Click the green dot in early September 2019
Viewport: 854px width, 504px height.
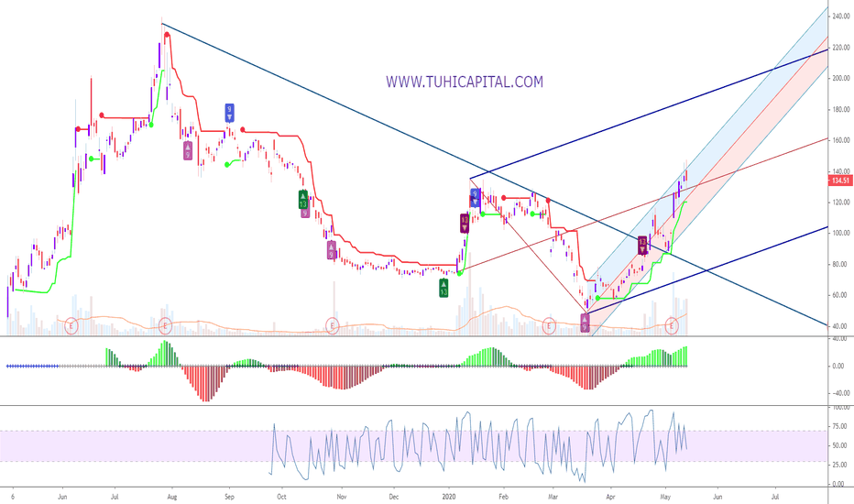[227, 165]
